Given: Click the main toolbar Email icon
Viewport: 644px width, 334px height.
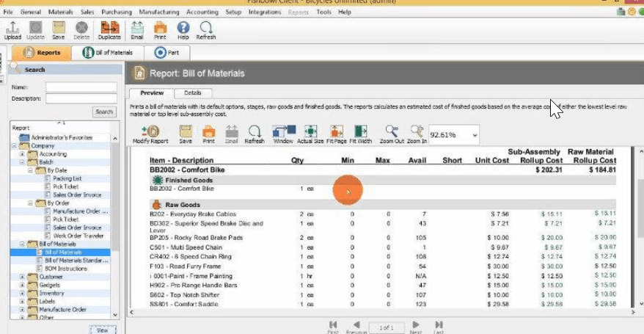Looking at the screenshot, I should click(136, 31).
